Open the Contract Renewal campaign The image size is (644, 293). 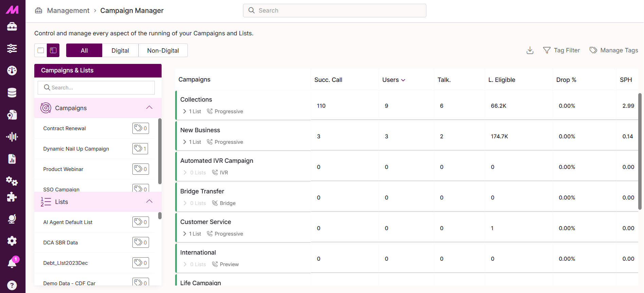tap(65, 128)
